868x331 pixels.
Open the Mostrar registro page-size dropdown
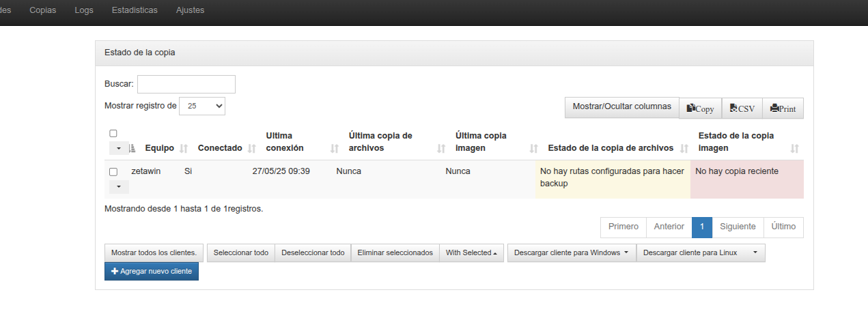pos(201,106)
